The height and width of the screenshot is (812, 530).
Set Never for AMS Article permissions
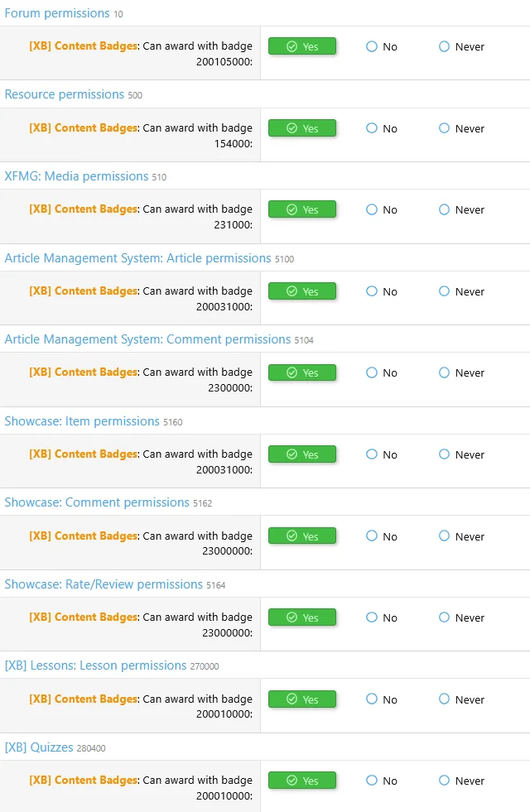(461, 291)
